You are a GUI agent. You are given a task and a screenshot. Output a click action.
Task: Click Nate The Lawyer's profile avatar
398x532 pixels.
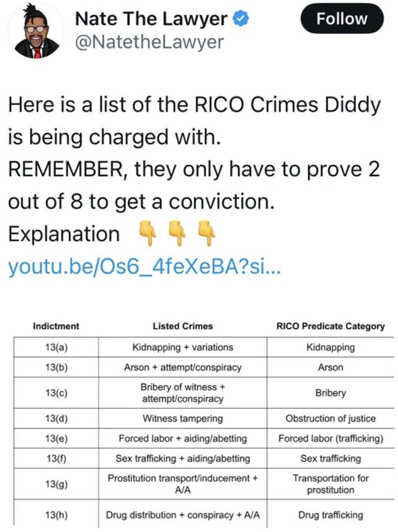[x=36, y=31]
